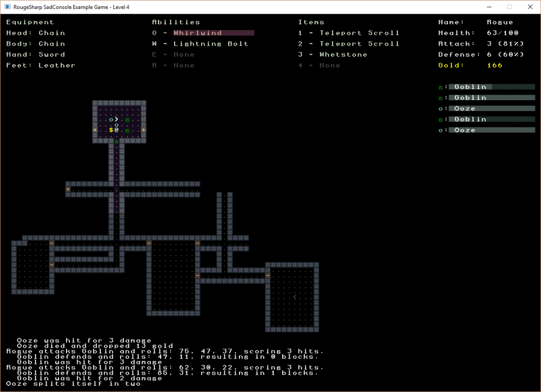
Task: Click the empty item slot 4 None
Action: [319, 65]
